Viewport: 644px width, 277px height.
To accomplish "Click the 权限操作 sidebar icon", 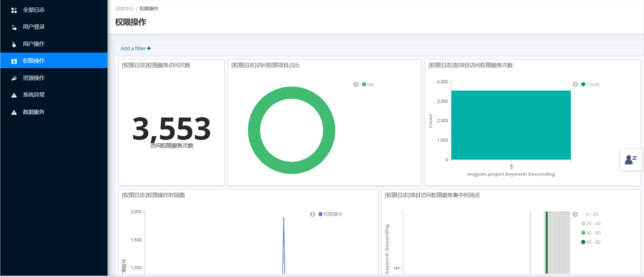I will pyautogui.click(x=14, y=61).
